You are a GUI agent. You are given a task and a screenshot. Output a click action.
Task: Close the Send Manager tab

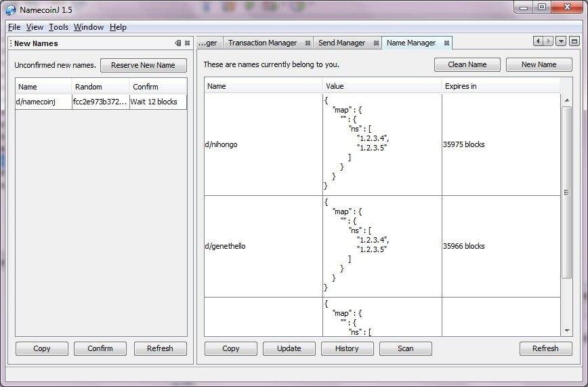(376, 43)
